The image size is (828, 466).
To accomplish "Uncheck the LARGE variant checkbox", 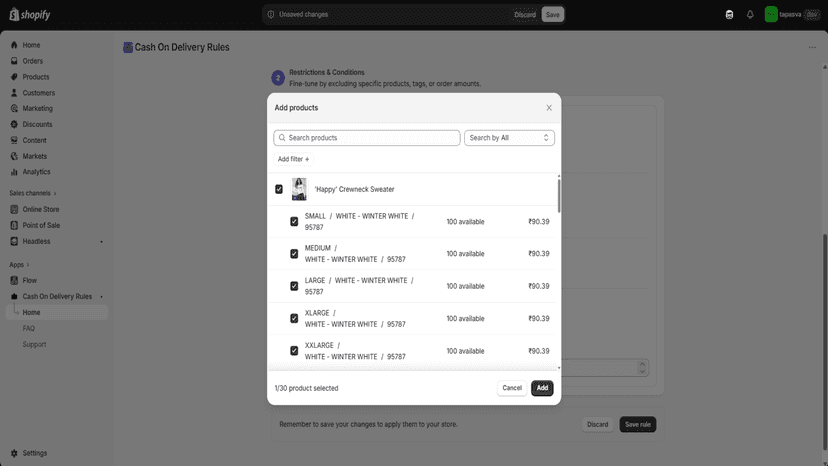I will coord(294,286).
